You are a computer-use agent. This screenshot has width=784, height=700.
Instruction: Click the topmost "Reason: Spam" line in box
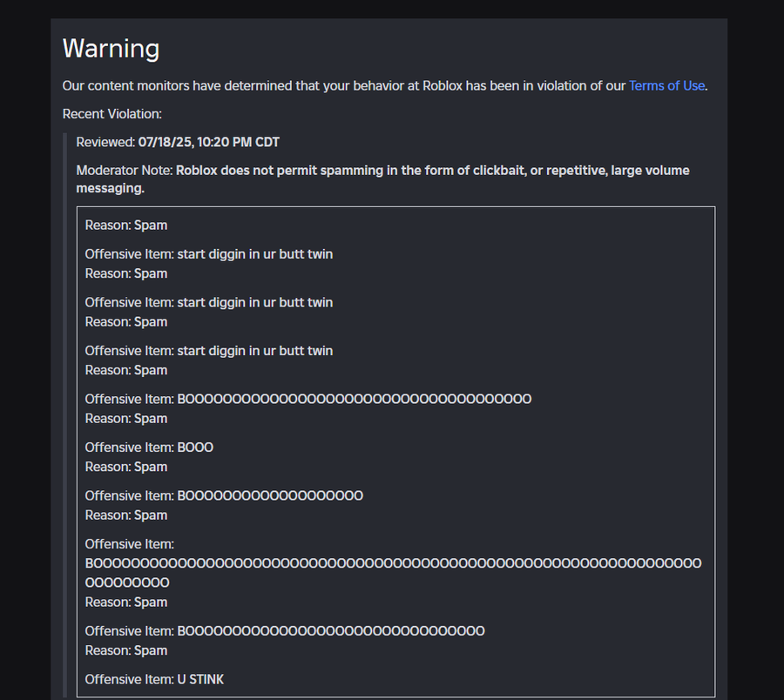point(126,225)
